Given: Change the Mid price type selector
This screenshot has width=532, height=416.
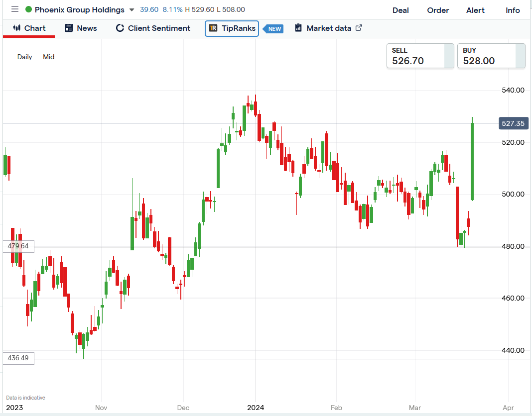Looking at the screenshot, I should click(48, 57).
